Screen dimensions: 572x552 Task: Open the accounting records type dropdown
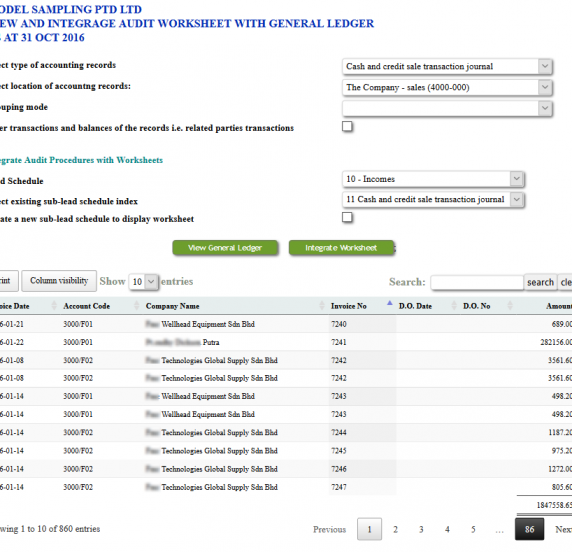tap(447, 66)
